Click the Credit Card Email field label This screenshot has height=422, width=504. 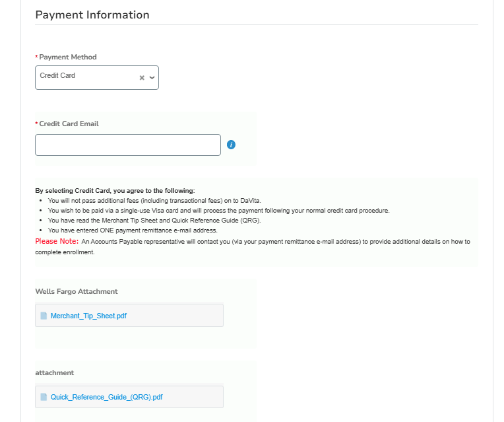click(x=69, y=123)
